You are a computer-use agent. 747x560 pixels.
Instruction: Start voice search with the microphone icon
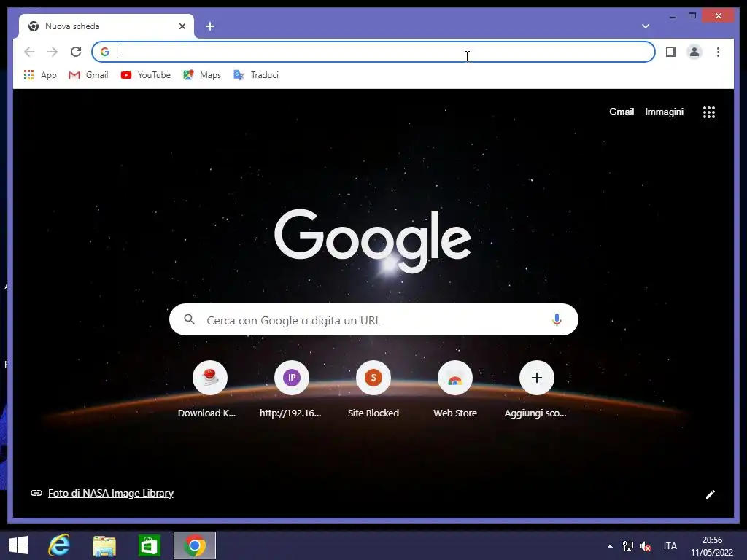click(x=557, y=319)
